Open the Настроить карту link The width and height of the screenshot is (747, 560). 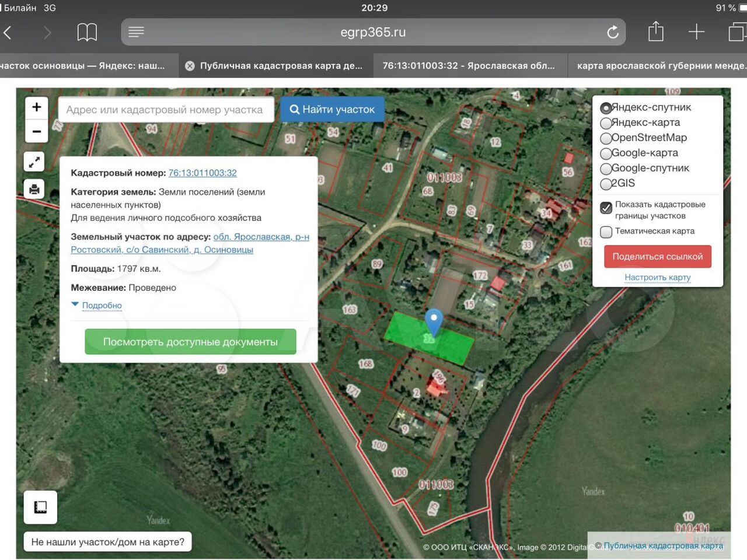pos(658,278)
